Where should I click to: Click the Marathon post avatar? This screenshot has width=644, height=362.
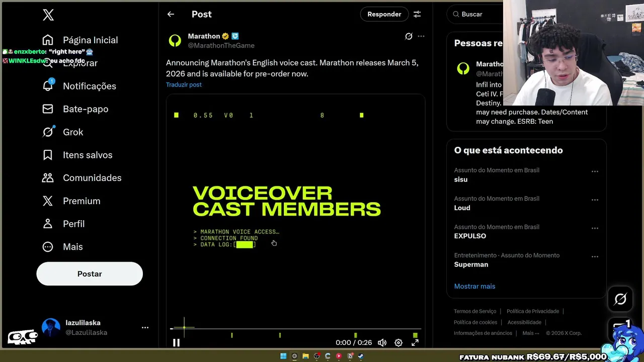click(175, 41)
